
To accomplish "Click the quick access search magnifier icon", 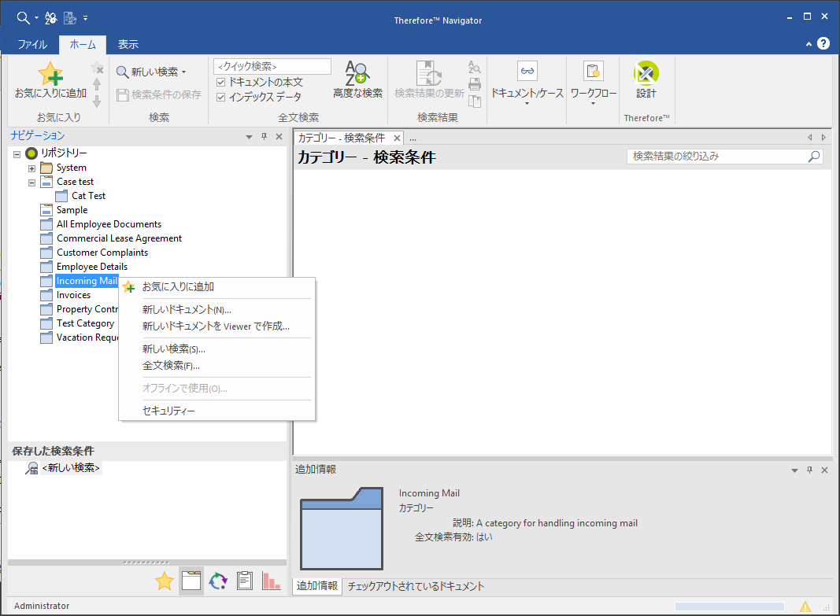I will [x=23, y=18].
